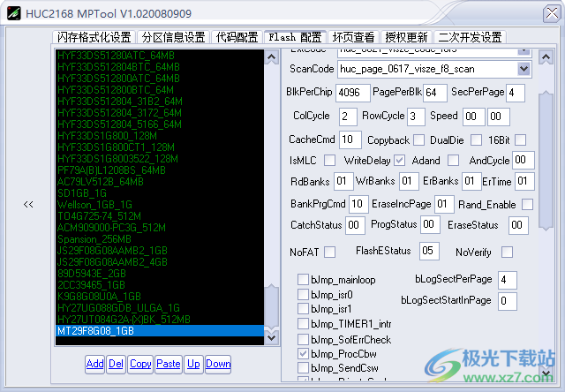Select Wellson_1GB_1G entry
The width and height of the screenshot is (565, 392).
point(160,205)
